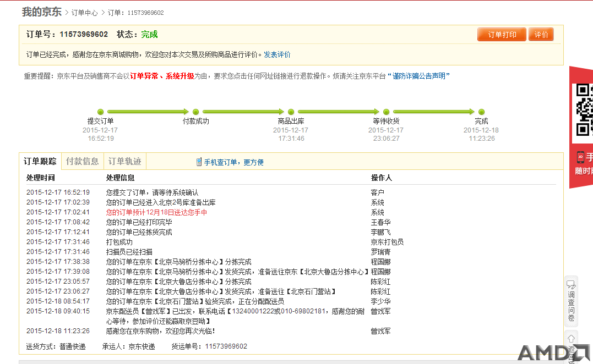
Task: Click the 付款成功 progress step dot
Action: [196, 112]
